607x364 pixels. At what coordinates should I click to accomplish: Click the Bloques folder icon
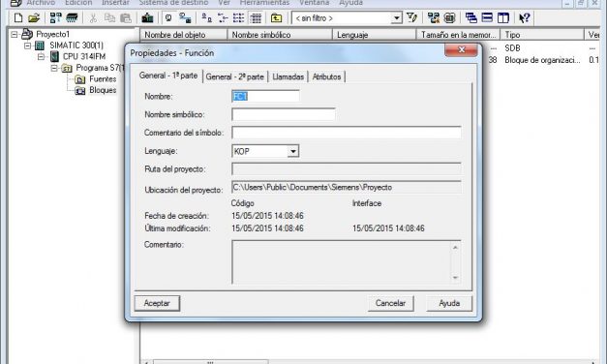[x=80, y=91]
